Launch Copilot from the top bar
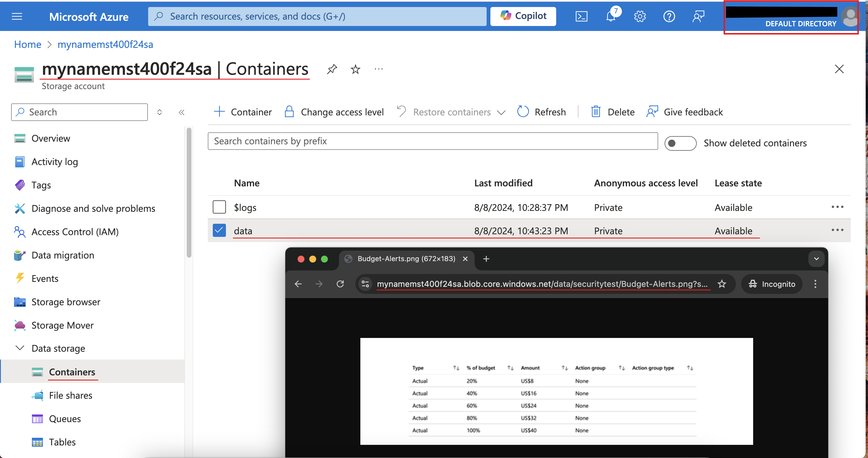868x458 pixels. tap(523, 16)
